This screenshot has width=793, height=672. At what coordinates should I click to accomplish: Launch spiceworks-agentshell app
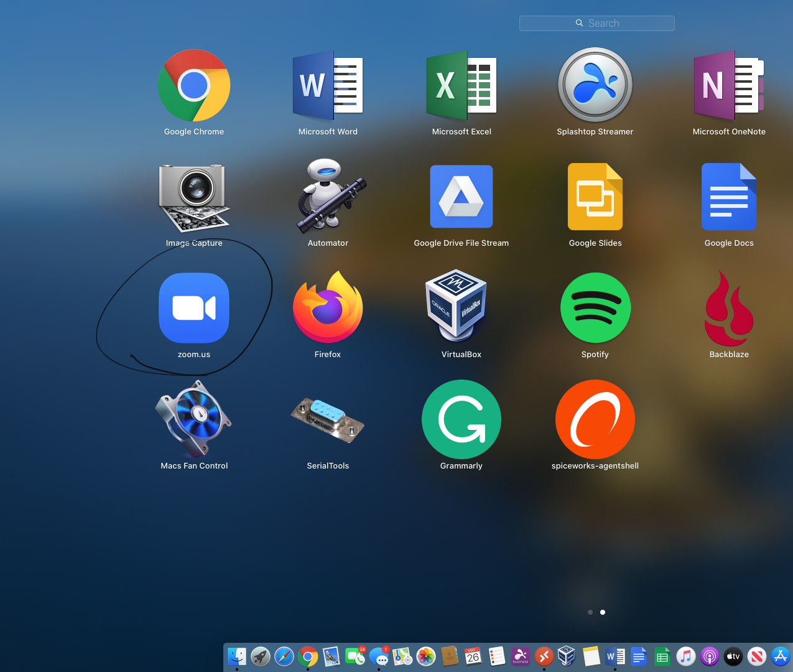[595, 419]
